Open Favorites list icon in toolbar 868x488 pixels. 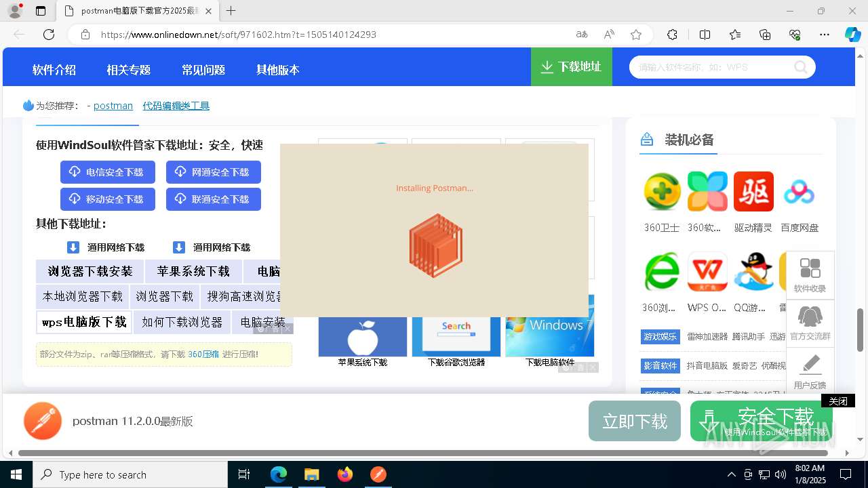point(735,35)
